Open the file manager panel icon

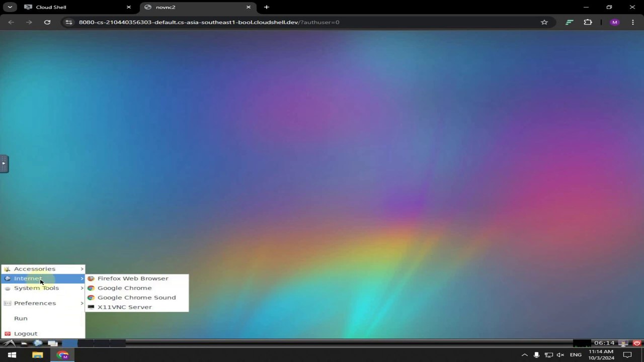[24, 343]
